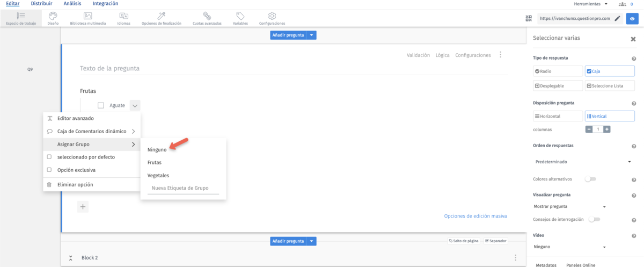Open Block 2 three-dot menu
Viewport: 644px width, 267px height.
(515, 258)
